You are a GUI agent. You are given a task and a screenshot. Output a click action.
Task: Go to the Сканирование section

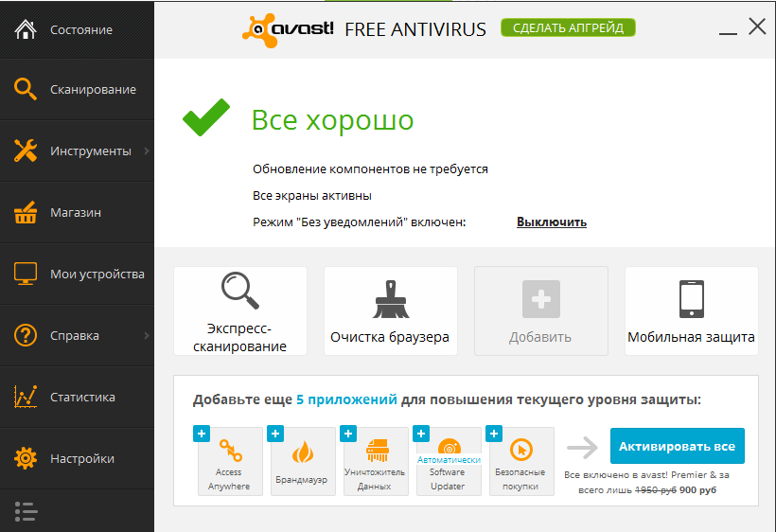coord(77,89)
